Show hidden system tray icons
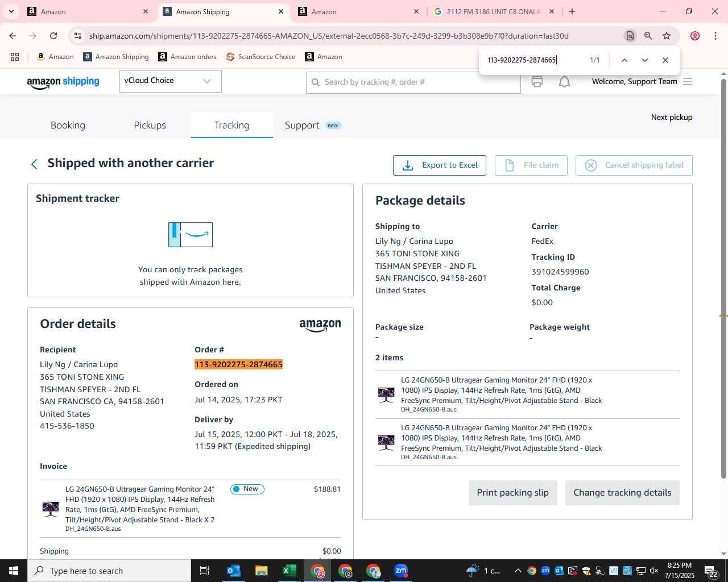The image size is (728, 582). tap(518, 571)
